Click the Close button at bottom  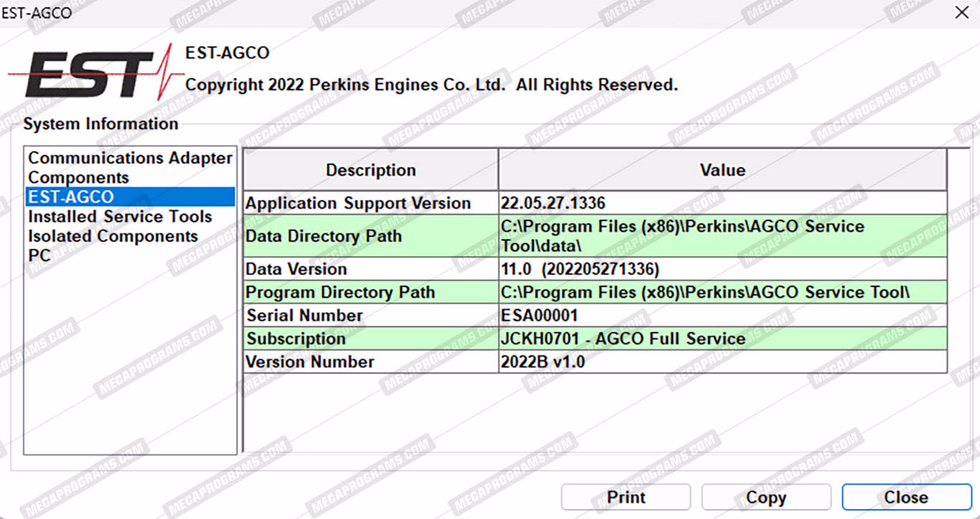click(x=906, y=497)
